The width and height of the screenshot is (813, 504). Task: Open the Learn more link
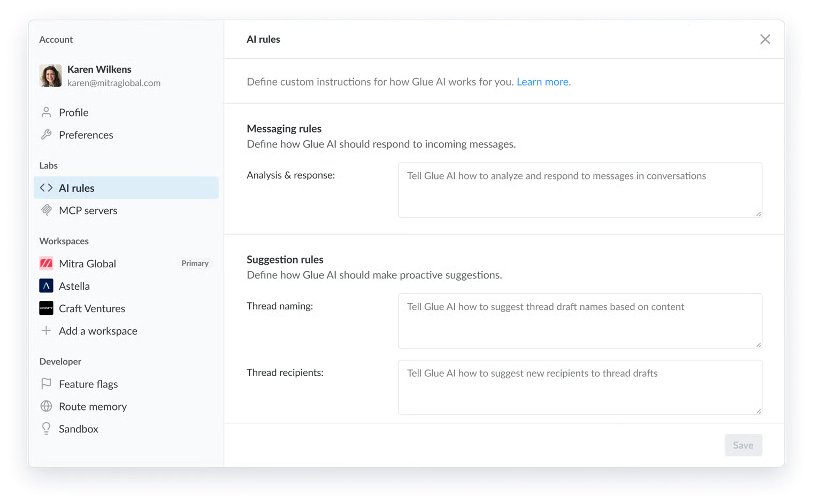coord(543,82)
